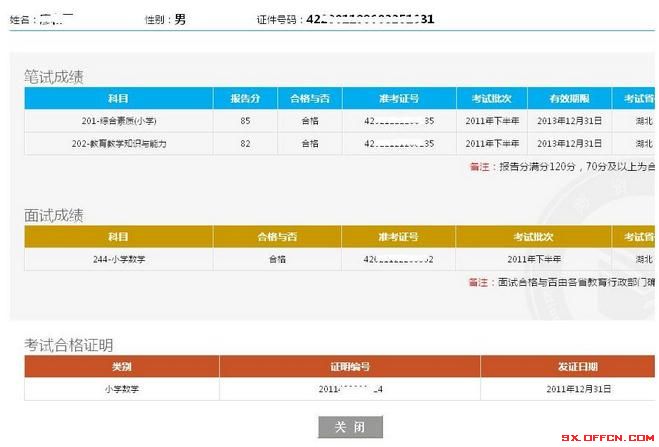
Task: Click 2013年12月31日 in the 201-综合素质 row
Action: point(569,121)
